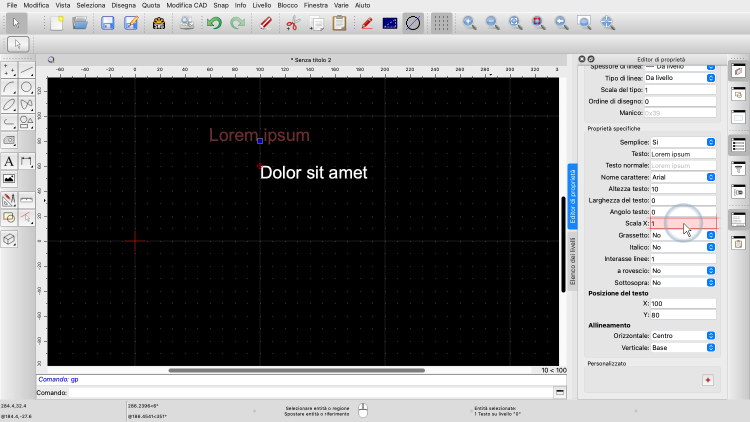Open the Grassetto dropdown
Image resolution: width=750 pixels, height=422 pixels.
683,235
